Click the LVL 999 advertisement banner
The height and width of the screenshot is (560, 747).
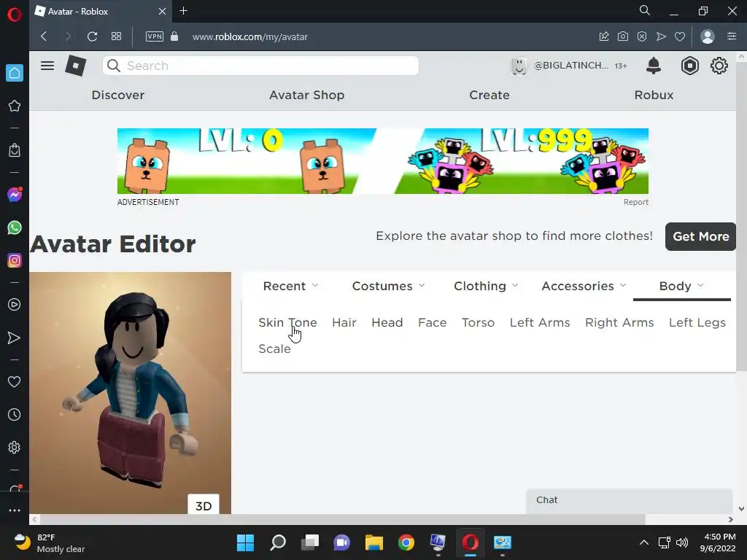[x=382, y=161]
